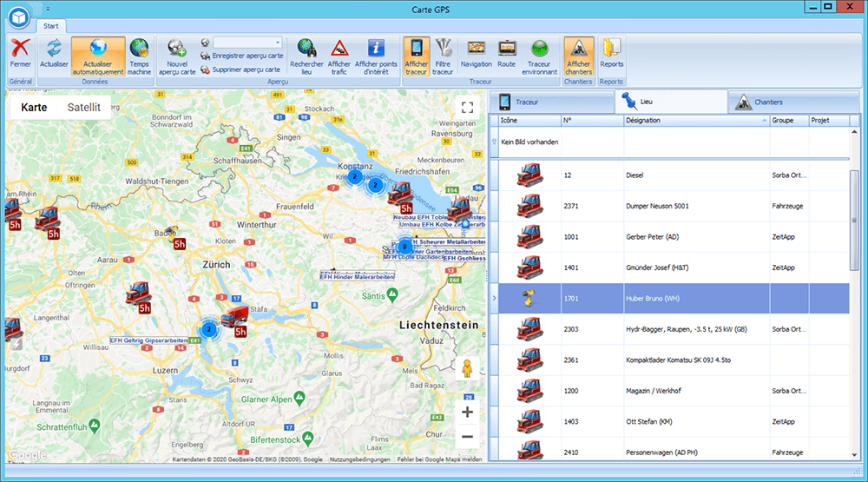This screenshot has height=482, width=868.
Task: Click Fehler bei Google Maps melden
Action: tap(439, 459)
